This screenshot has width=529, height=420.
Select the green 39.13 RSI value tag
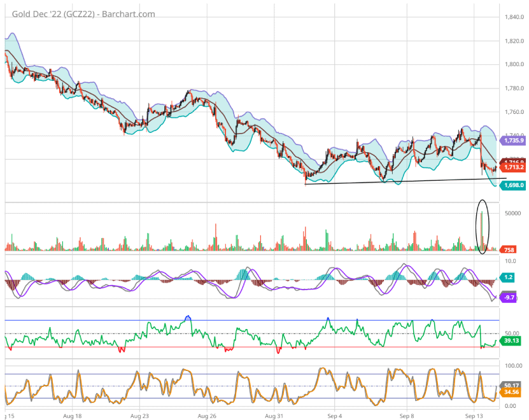[511, 341]
